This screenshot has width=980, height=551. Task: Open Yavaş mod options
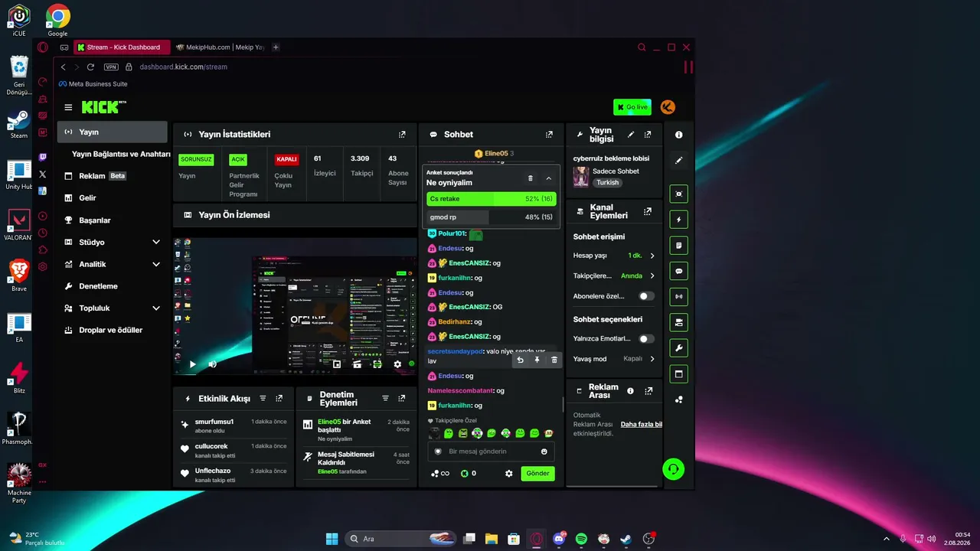pyautogui.click(x=614, y=359)
